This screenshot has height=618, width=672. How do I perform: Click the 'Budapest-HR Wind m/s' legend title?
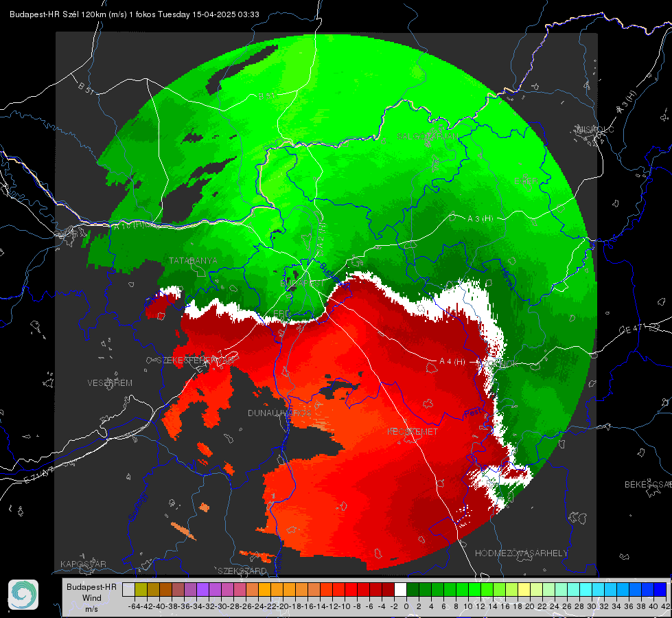[x=91, y=597]
